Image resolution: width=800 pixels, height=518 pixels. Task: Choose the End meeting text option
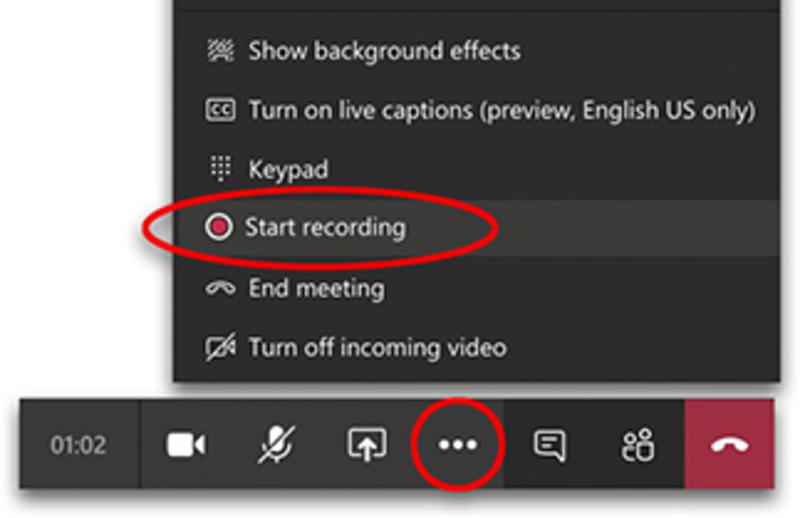[315, 289]
